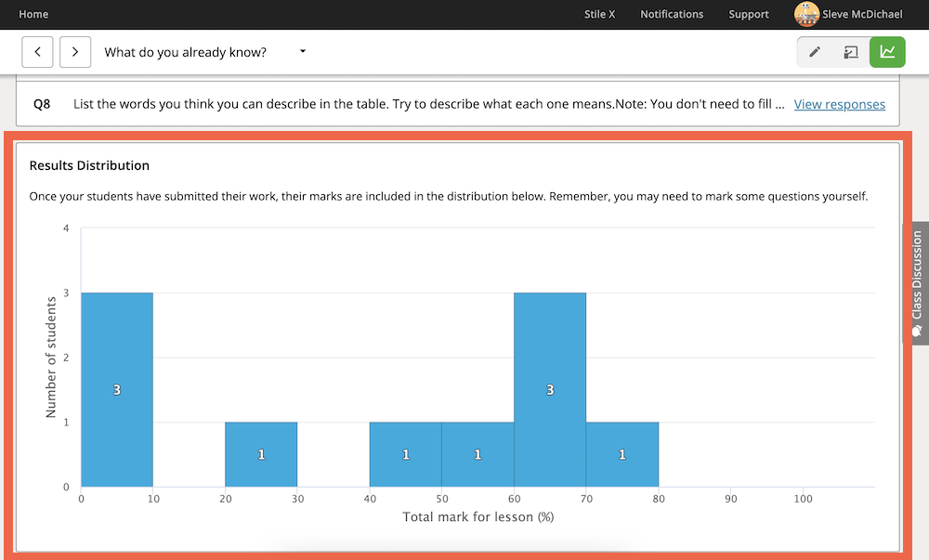Screen dimensions: 929x560
Task: Click the 50–60% histogram bar
Action: pyautogui.click(x=478, y=455)
